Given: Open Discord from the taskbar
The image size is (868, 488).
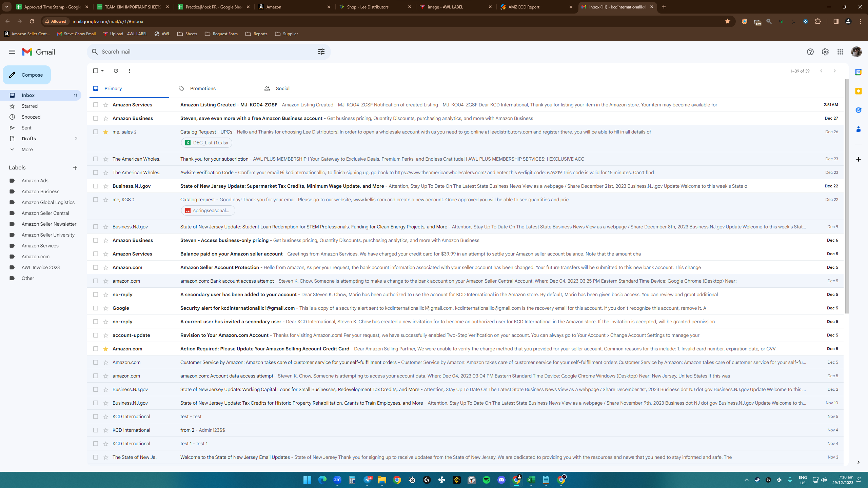Looking at the screenshot, I should (501, 480).
